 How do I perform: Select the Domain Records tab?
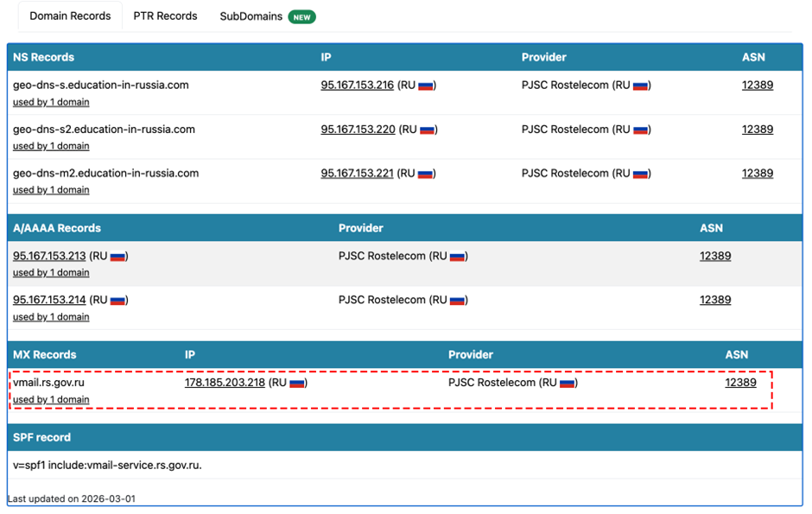click(x=70, y=16)
